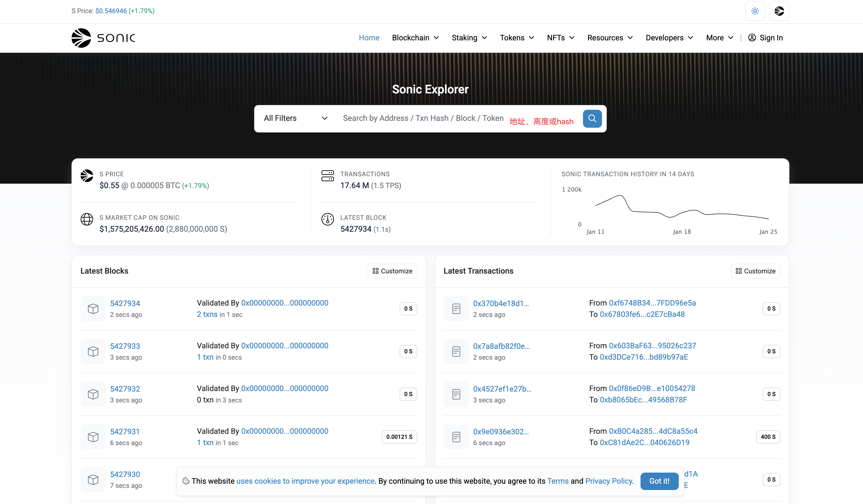The height and width of the screenshot is (504, 863).
Task: View the 2 txns link of block 5427934
Action: click(x=207, y=314)
